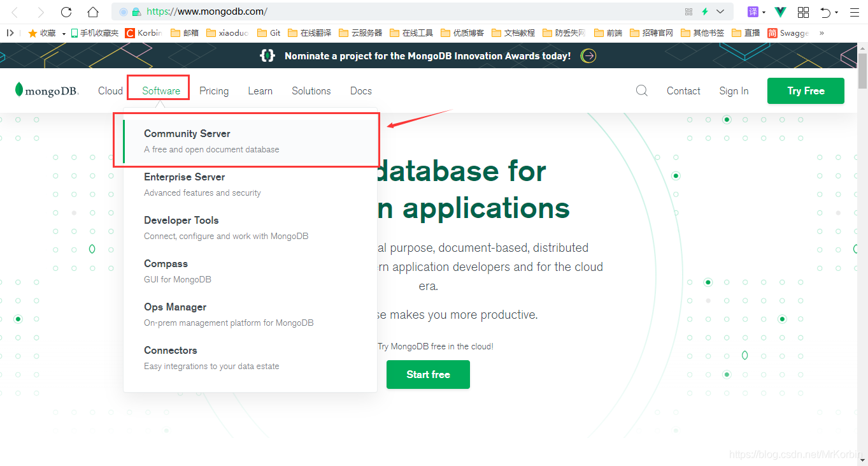Open the 邮箱 bookmark folder

185,33
